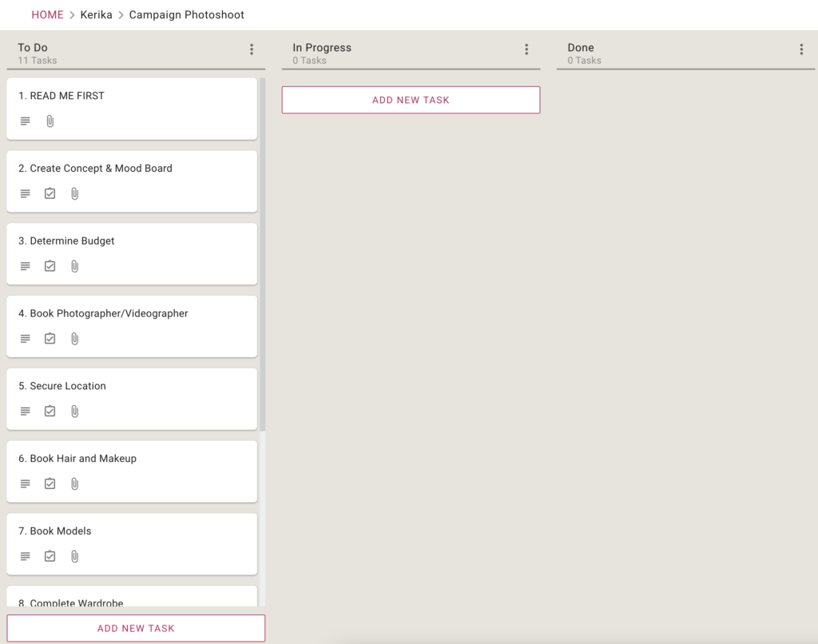Image resolution: width=818 pixels, height=644 pixels.
Task: Open the 8. Complete Wardrobe task
Action: click(132, 597)
